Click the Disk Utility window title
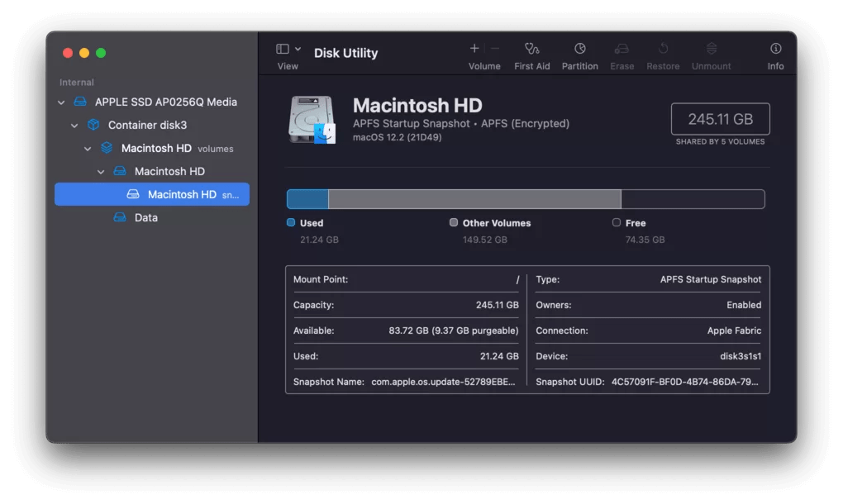Screen dimensions: 843x504 [x=345, y=53]
